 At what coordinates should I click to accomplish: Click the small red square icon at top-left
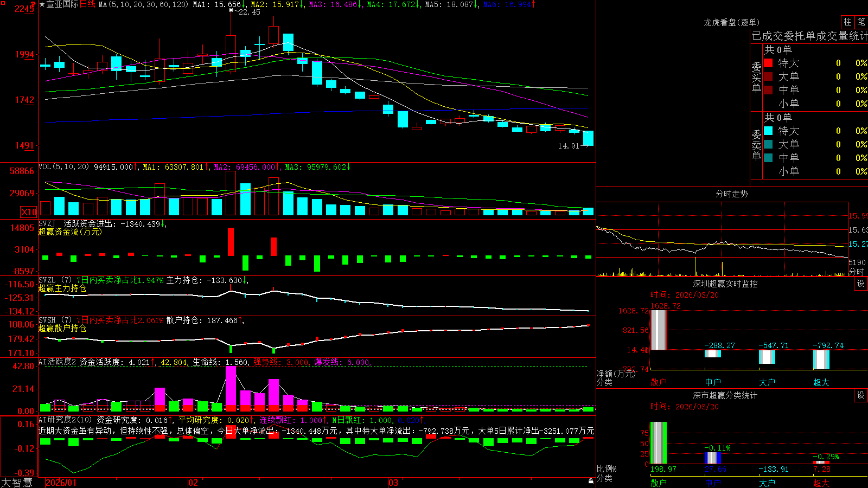[2, 2]
